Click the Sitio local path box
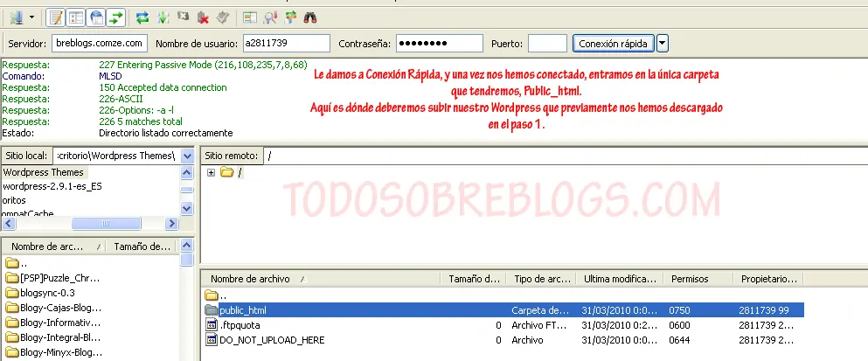Image resolution: width=868 pixels, height=361 pixels. 117,156
